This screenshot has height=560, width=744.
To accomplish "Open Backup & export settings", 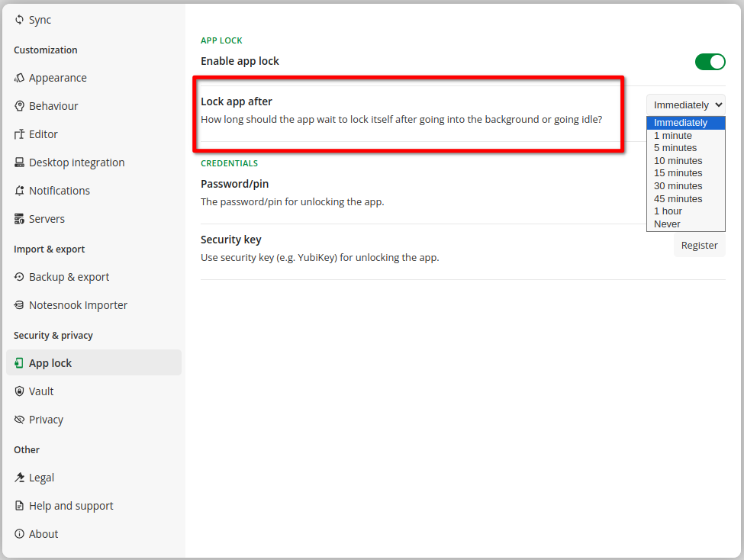I will tap(69, 277).
